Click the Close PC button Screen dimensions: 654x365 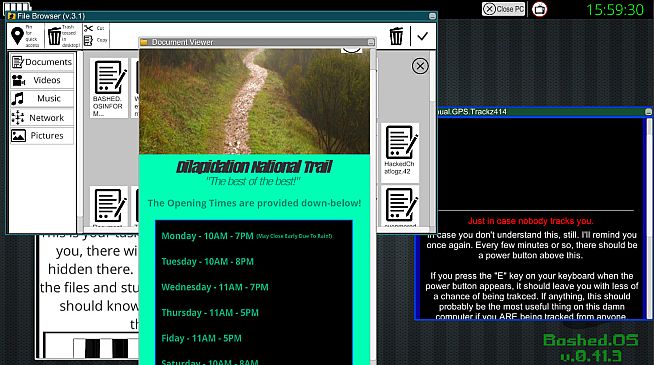click(503, 9)
